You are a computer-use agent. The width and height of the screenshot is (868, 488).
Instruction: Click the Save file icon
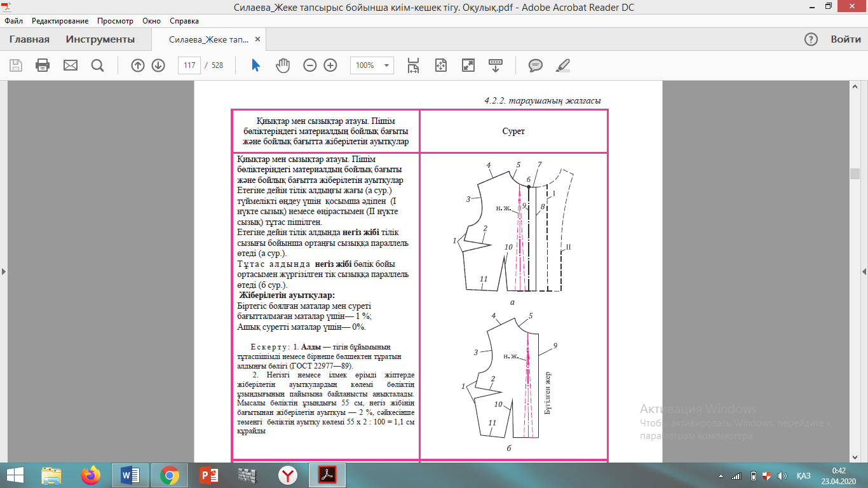click(16, 65)
